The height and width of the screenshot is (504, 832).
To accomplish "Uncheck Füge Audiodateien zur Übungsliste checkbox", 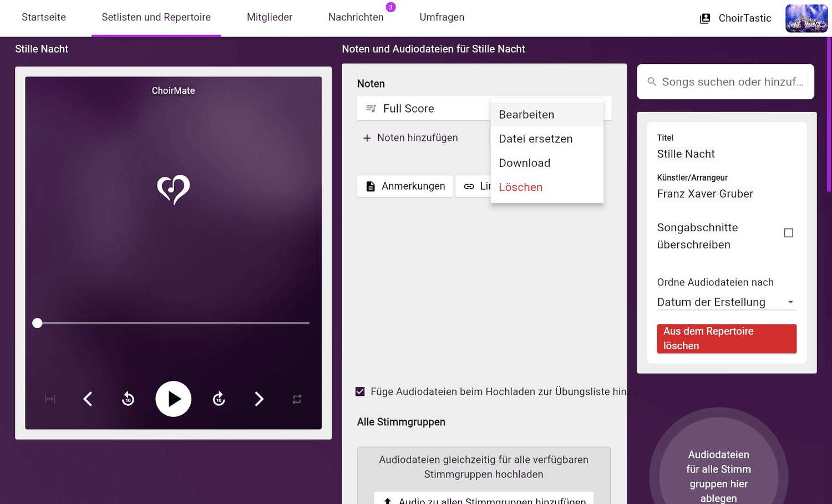I will pyautogui.click(x=360, y=391).
